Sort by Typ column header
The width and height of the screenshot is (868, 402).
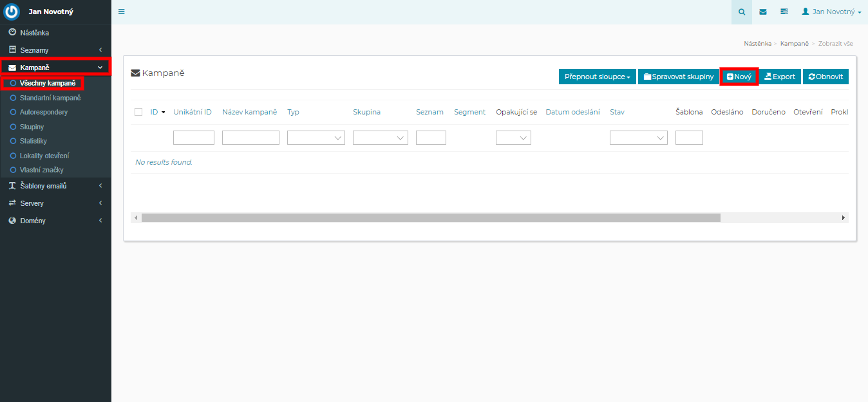(x=293, y=112)
